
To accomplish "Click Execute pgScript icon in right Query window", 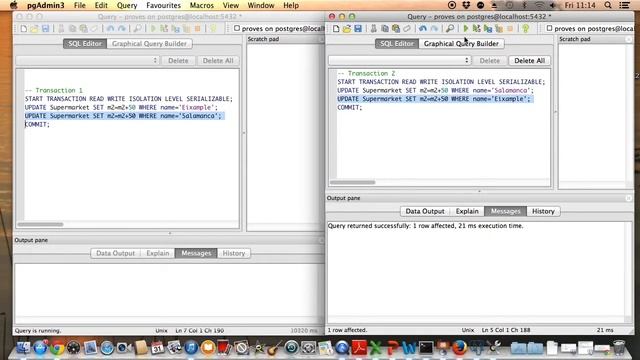I will 476,29.
